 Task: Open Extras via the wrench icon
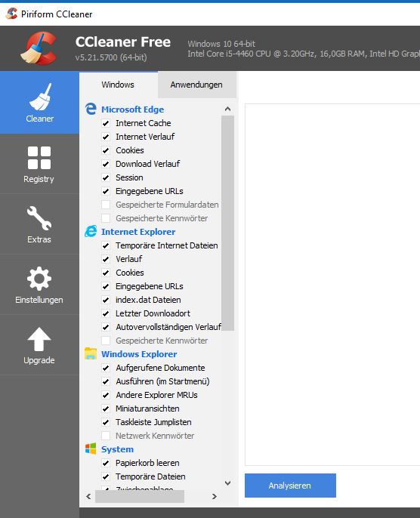point(39,218)
